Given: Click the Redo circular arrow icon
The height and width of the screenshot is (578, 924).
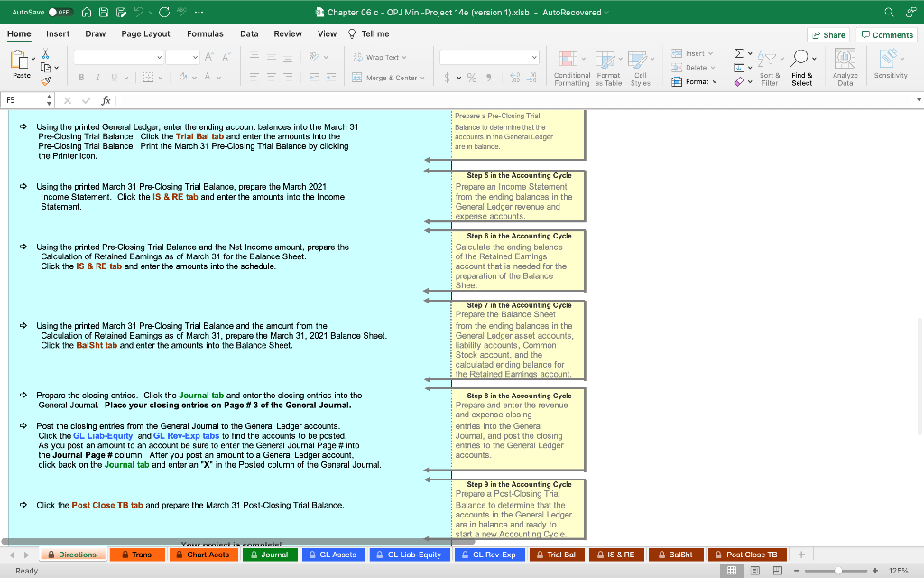Looking at the screenshot, I should point(164,12).
